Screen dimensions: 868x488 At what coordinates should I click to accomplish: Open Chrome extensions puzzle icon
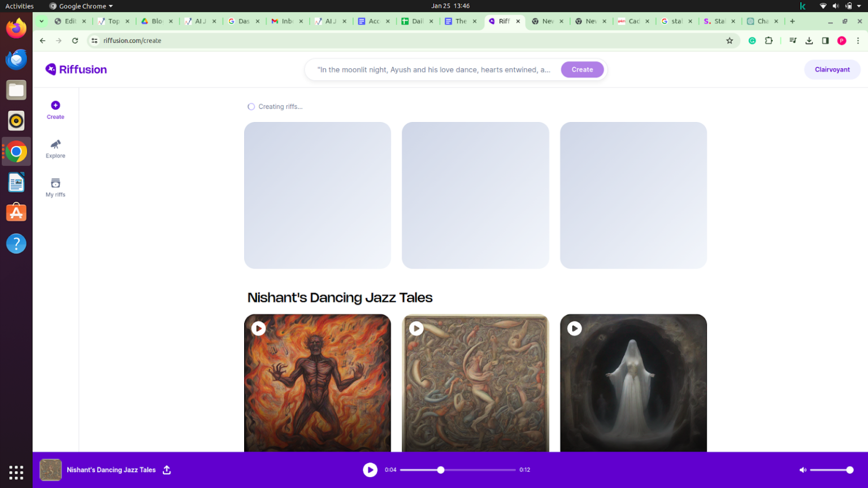[769, 41]
